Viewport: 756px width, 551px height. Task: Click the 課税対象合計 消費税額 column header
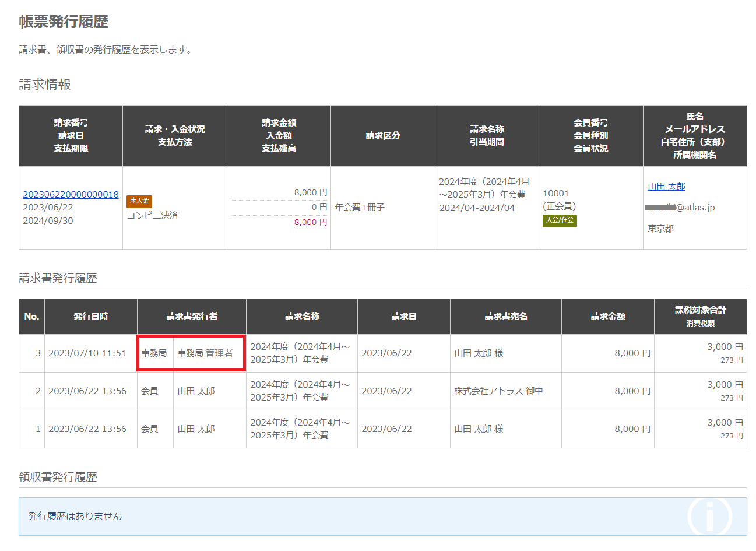tap(701, 317)
